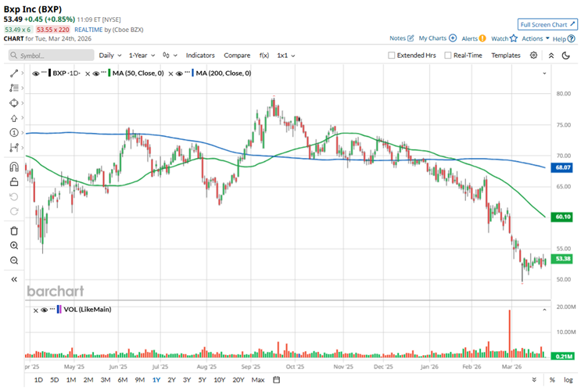Collapse the volume pane caret

click(544, 310)
